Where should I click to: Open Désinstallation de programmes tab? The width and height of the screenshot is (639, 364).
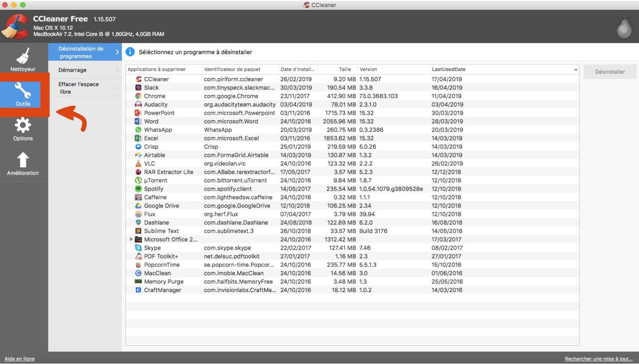coord(85,52)
